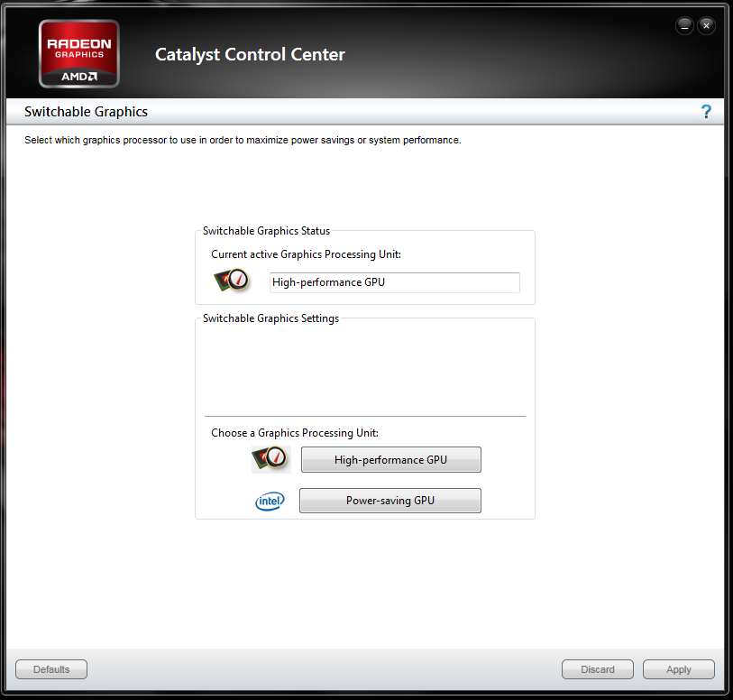Select the Power-saving GPU button
This screenshot has height=700, width=733.
(x=389, y=501)
